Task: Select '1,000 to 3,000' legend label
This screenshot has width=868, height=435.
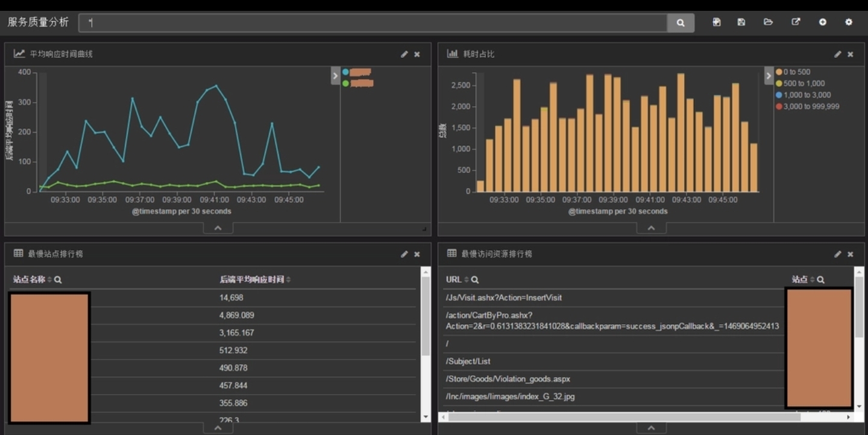Action: 807,95
